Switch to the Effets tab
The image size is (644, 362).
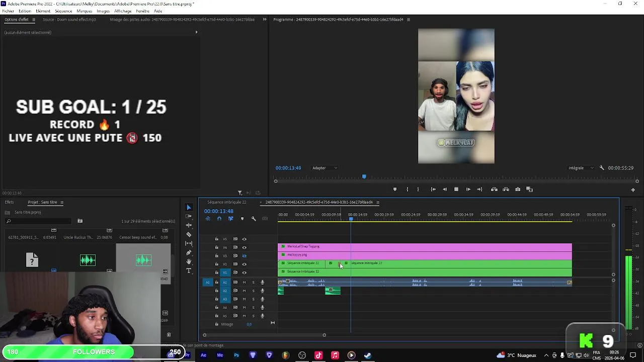click(x=9, y=202)
